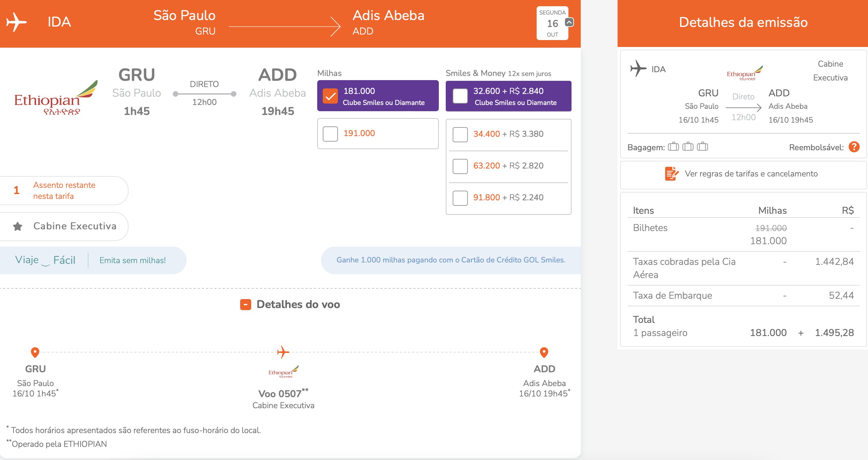Click the airplane icon in Detalhes da emissão
Screen dimensions: 868x460
click(x=638, y=68)
